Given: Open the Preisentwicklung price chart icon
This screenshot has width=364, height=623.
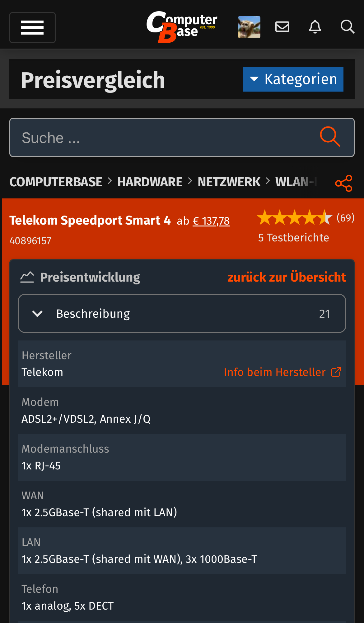Looking at the screenshot, I should tap(27, 277).
